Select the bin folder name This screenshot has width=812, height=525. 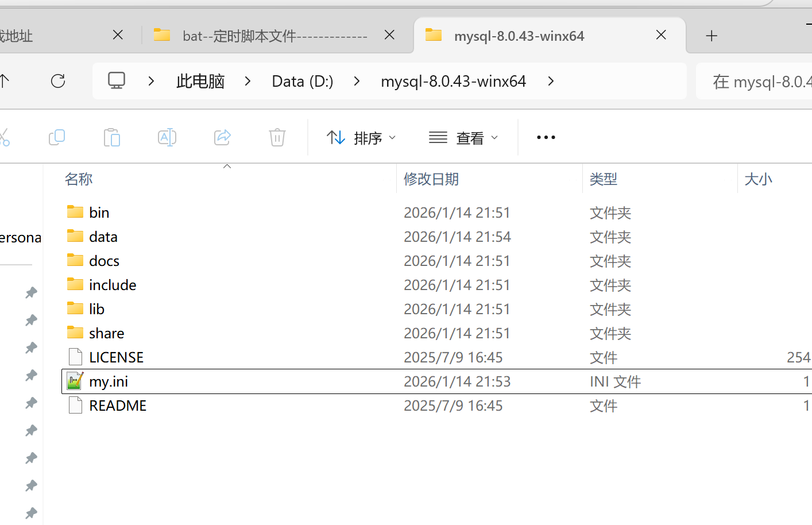coord(99,213)
